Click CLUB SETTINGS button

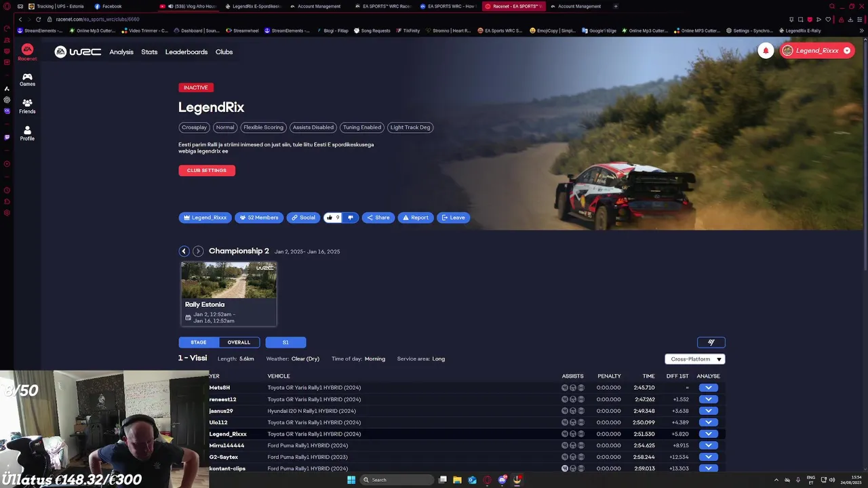[207, 170]
